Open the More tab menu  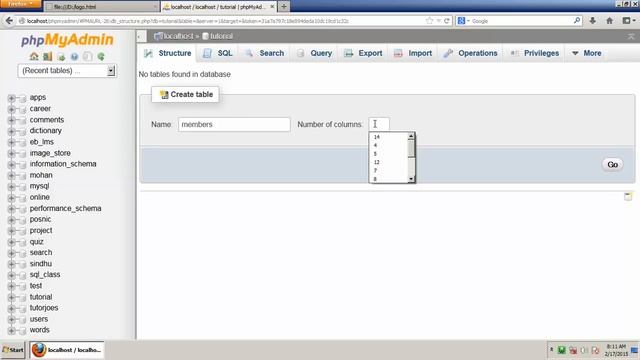pos(587,53)
